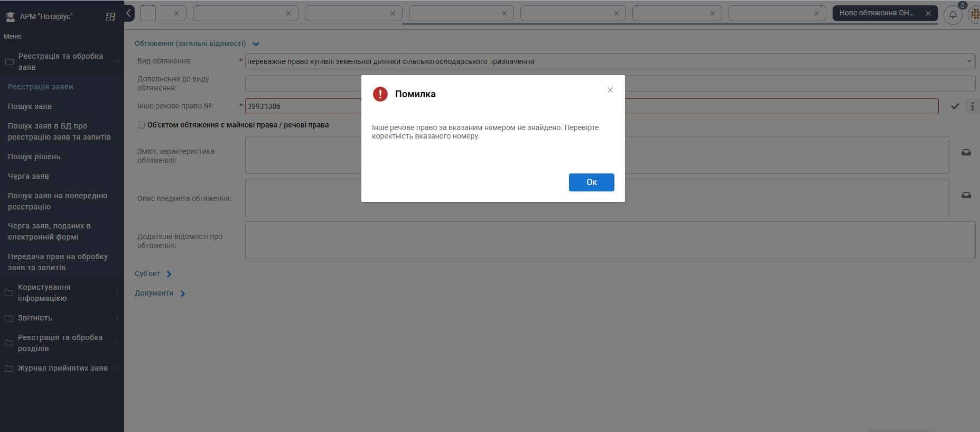
Task: Click folder icon of Реєстрація та обробка заяв
Action: tap(9, 62)
